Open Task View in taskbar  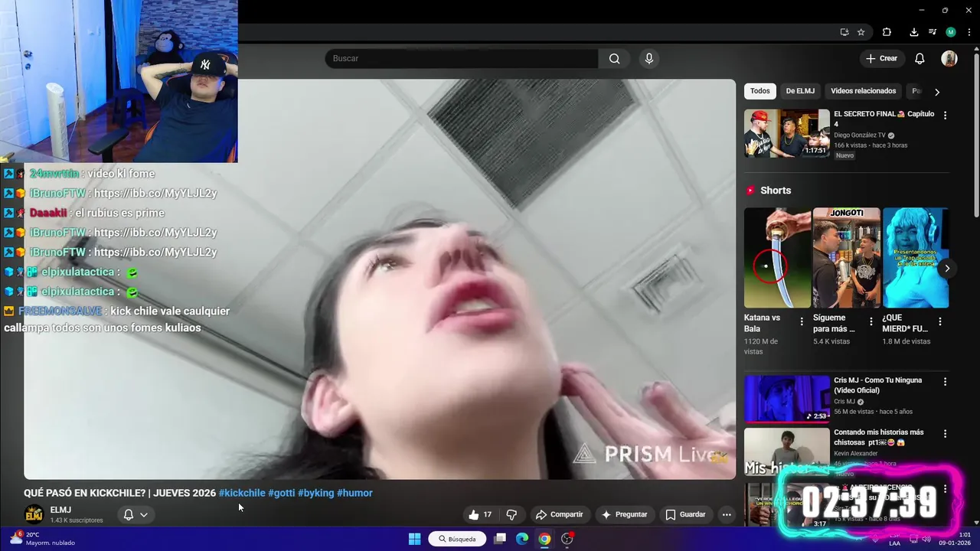coord(500,539)
